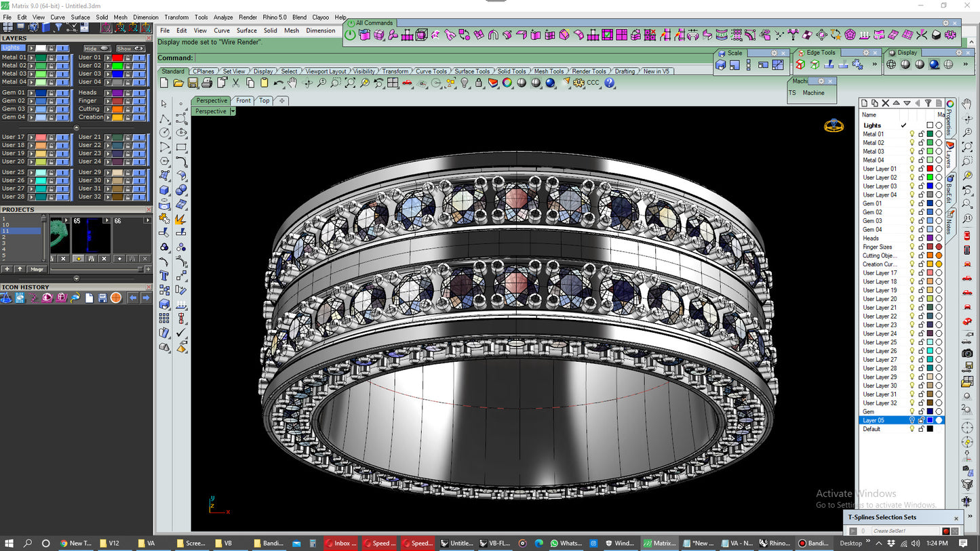Expand the arrow next to Metal 02 layer

point(31,66)
